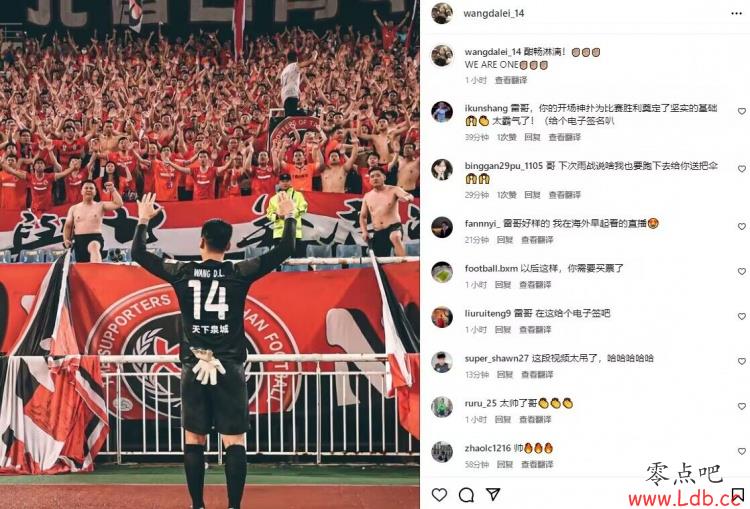View likes count on binggan29pu_1105's comment

[506, 195]
